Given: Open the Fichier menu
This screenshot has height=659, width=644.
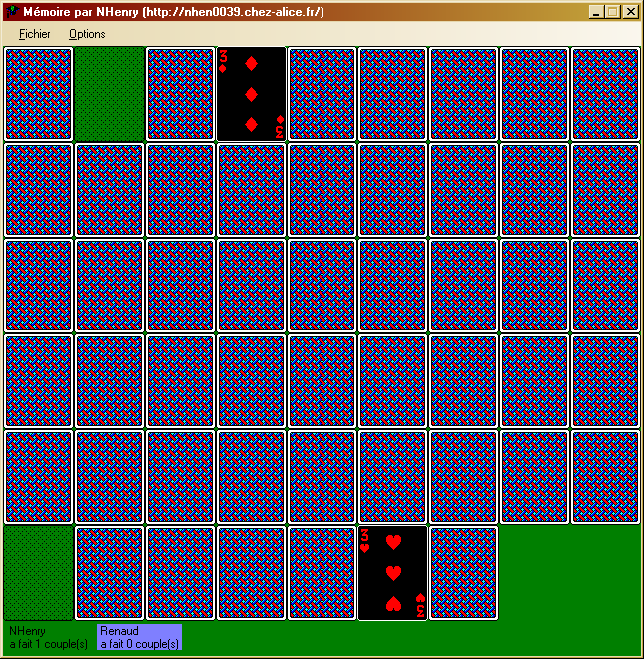Looking at the screenshot, I should tap(34, 34).
